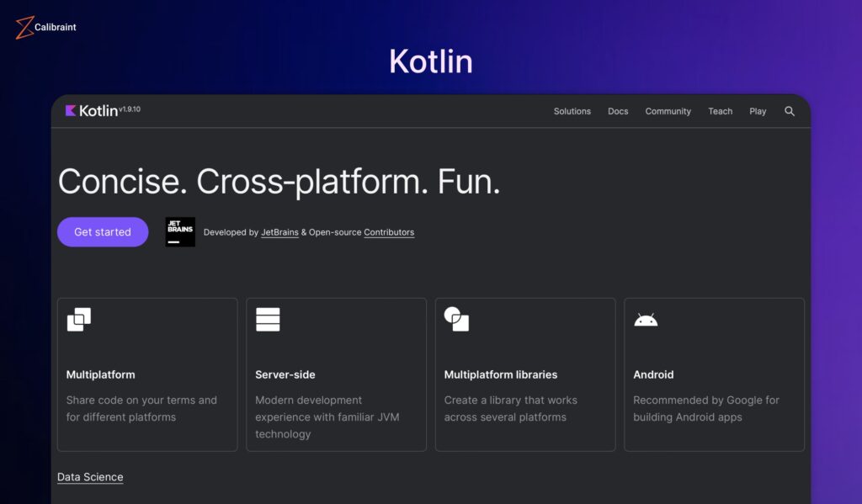Image resolution: width=862 pixels, height=504 pixels.
Task: Click the Multiplatform card title
Action: click(101, 374)
